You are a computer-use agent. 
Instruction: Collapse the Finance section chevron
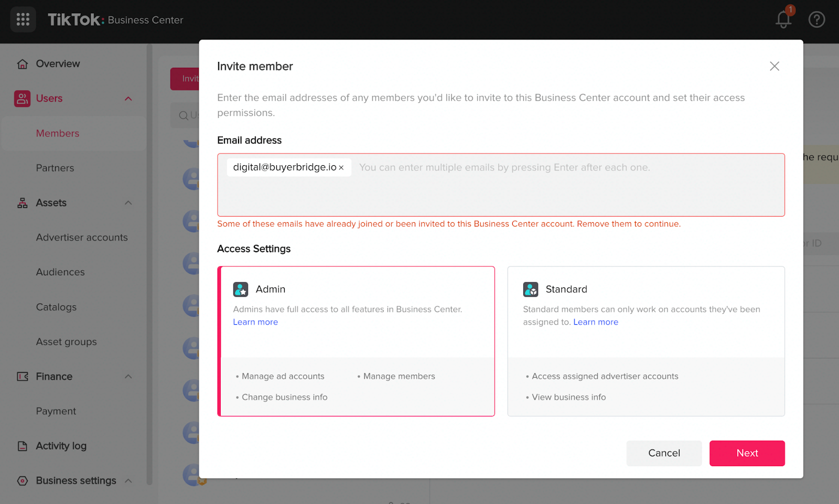pos(128,377)
